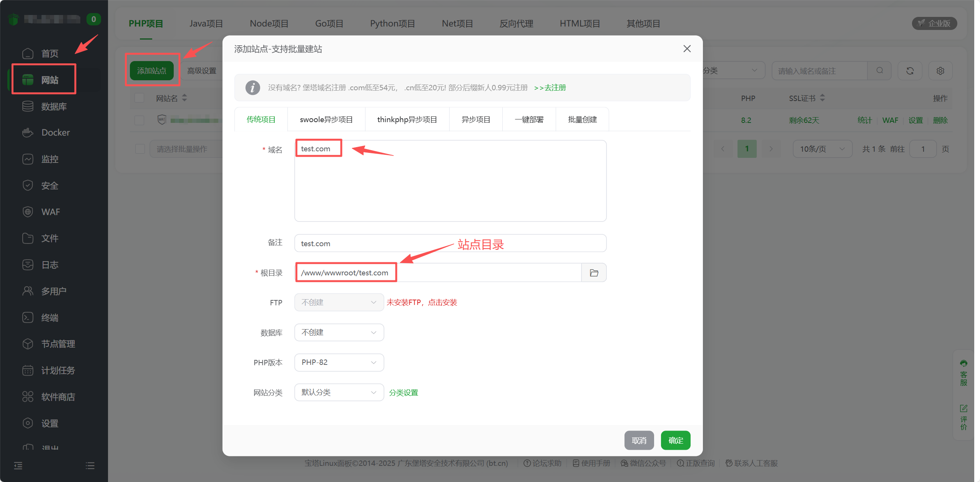Collapse sidebar using bottom-left menu icon

[x=18, y=466]
